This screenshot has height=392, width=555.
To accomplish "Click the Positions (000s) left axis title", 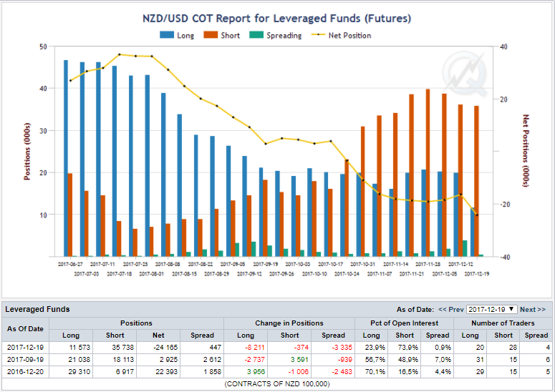I will click(x=27, y=151).
